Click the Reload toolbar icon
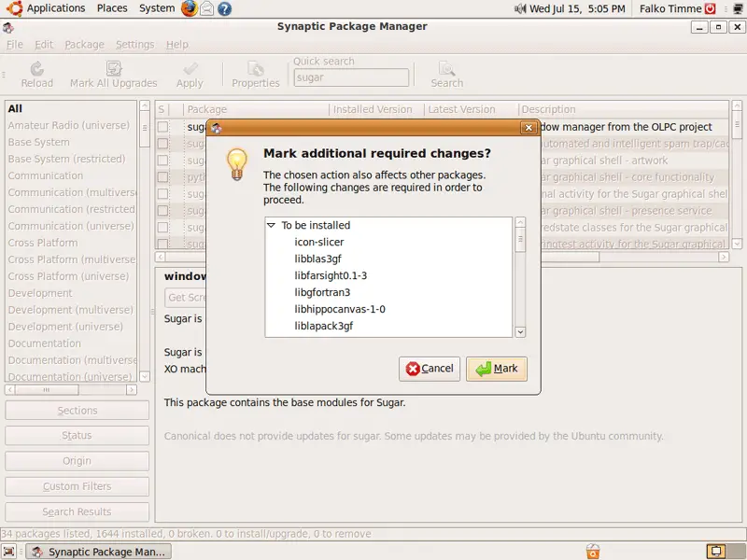The image size is (747, 560). pos(36,75)
